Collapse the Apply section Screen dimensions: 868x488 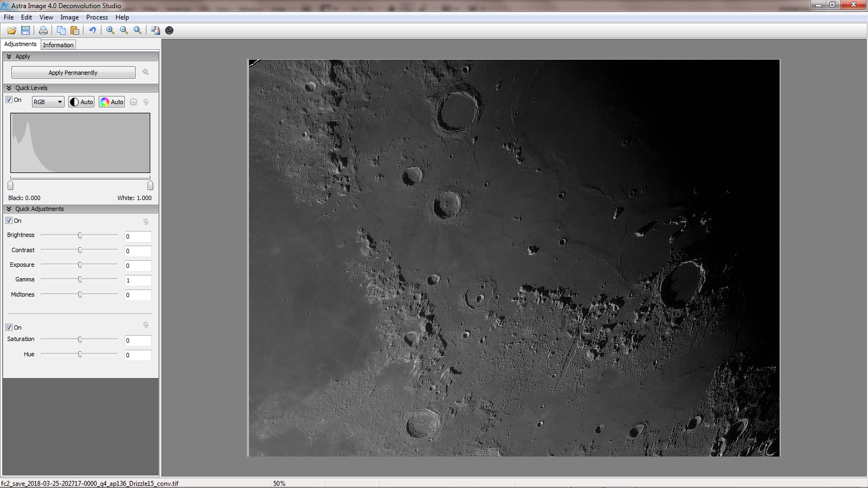pos(9,56)
